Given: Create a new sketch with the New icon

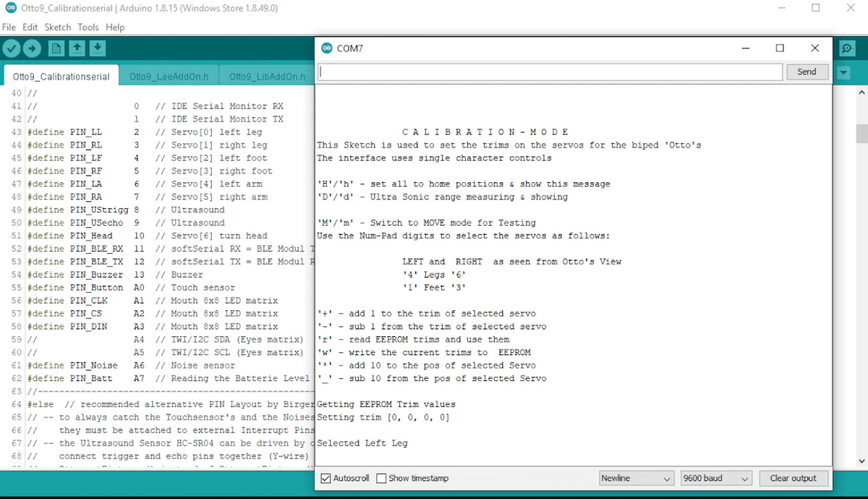Looking at the screenshot, I should (56, 48).
